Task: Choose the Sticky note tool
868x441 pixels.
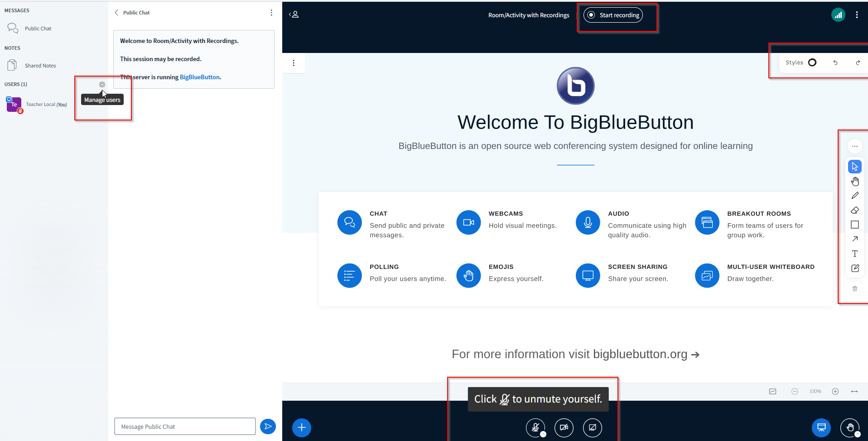Action: (854, 268)
